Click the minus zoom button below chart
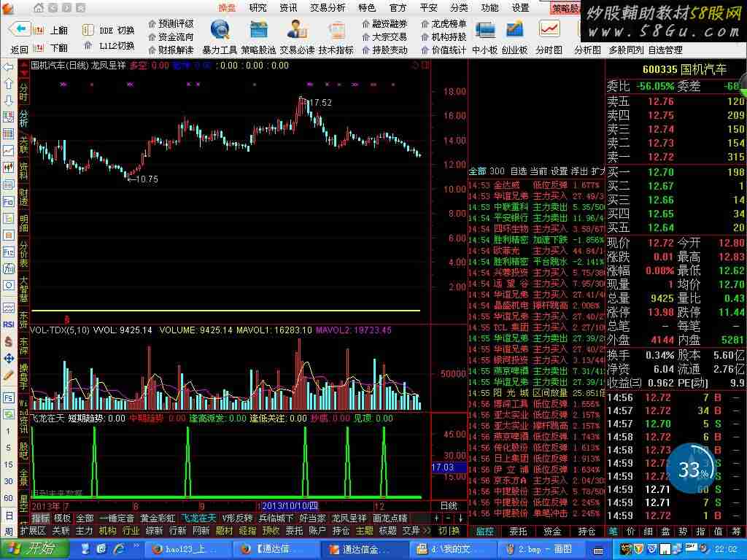Viewport: 747px width, 560px height. point(449,518)
